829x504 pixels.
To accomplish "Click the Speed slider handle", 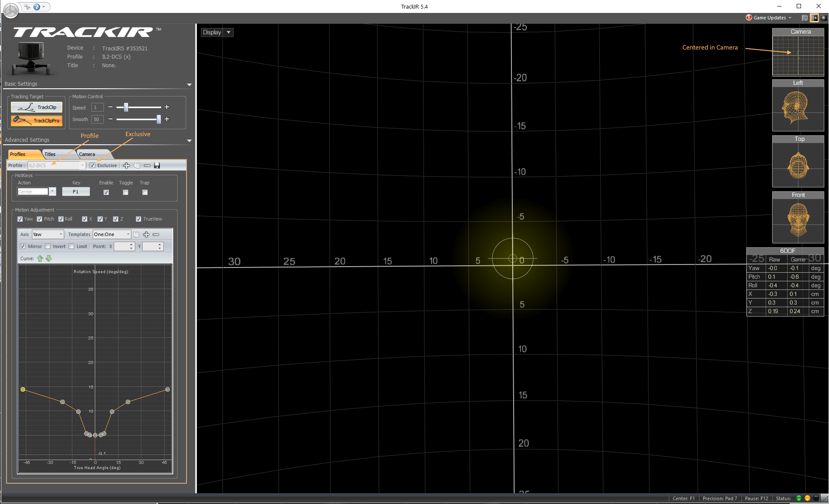I will [x=126, y=107].
